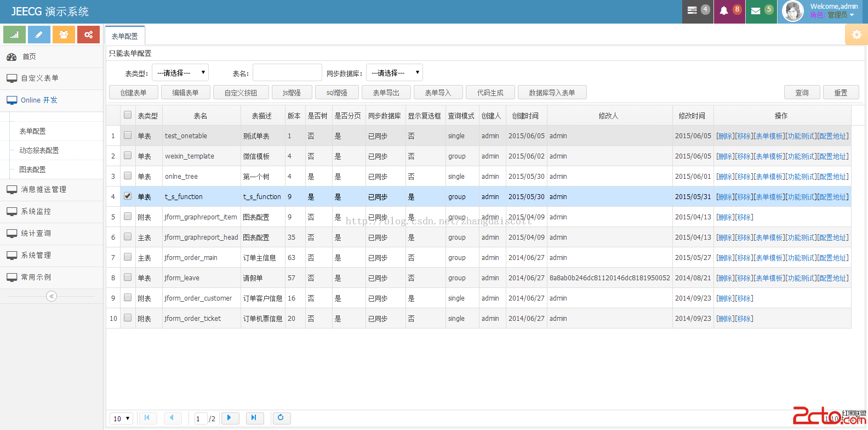Check the jform_order_main row checkbox
Image resolution: width=868 pixels, height=430 pixels.
[128, 257]
